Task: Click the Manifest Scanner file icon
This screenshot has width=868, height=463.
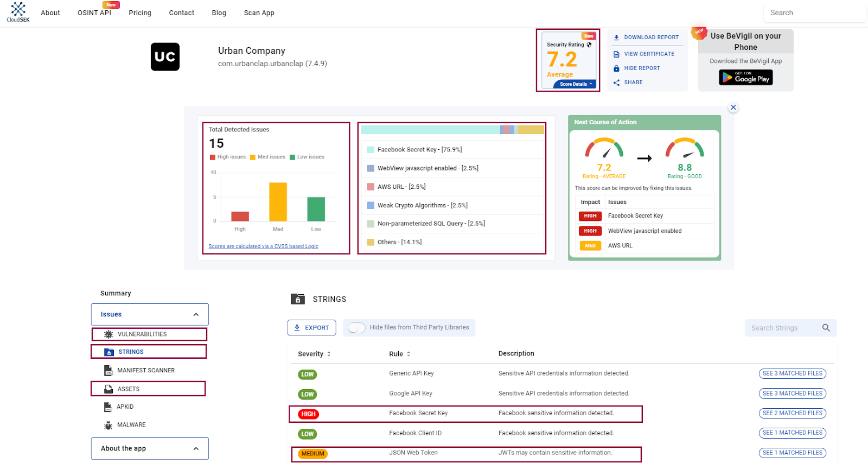Action: pyautogui.click(x=108, y=370)
